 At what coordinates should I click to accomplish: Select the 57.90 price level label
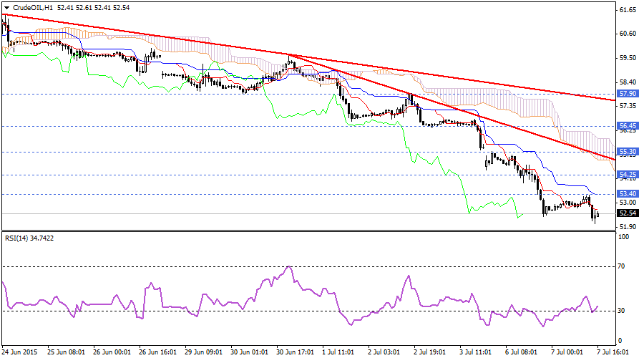tap(627, 94)
